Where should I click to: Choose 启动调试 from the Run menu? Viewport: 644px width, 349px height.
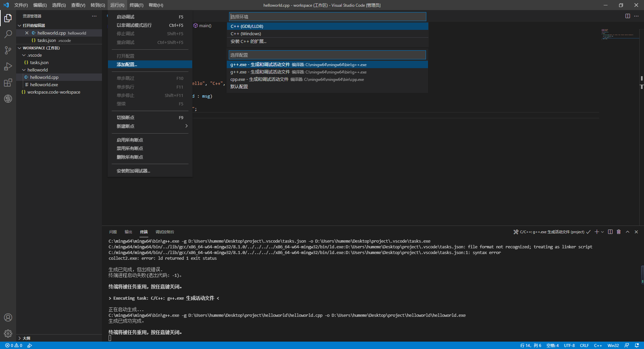coord(150,17)
